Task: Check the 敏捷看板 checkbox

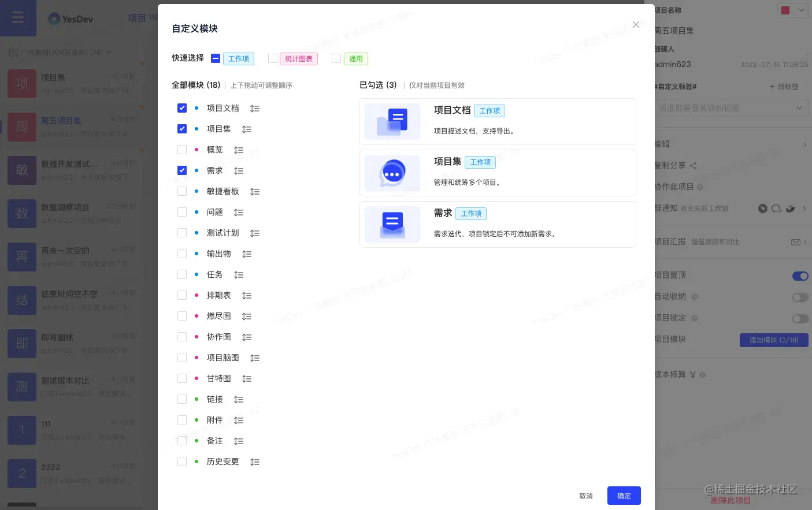Action: pos(182,191)
